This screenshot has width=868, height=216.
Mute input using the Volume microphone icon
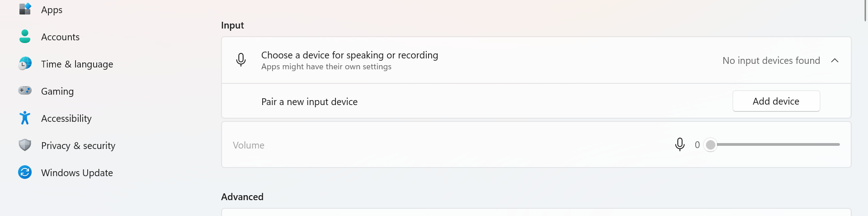(x=679, y=144)
